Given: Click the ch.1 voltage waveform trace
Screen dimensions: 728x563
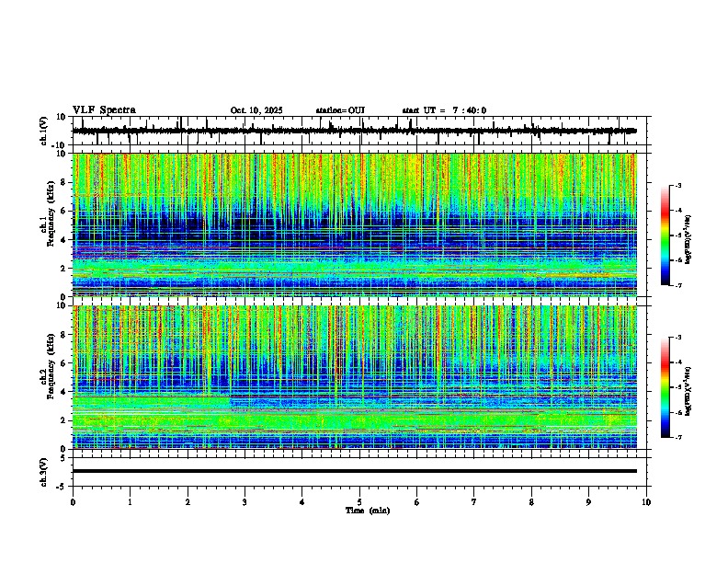Looking at the screenshot, I should point(354,131).
